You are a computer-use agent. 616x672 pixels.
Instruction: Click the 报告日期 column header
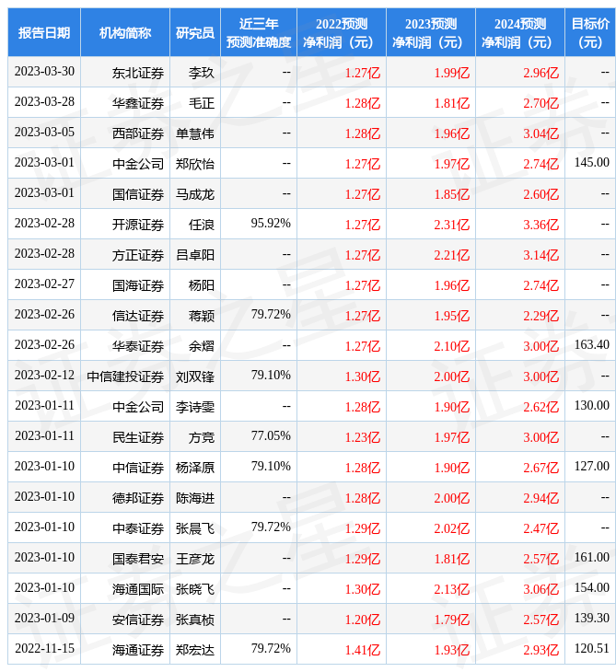[44, 32]
